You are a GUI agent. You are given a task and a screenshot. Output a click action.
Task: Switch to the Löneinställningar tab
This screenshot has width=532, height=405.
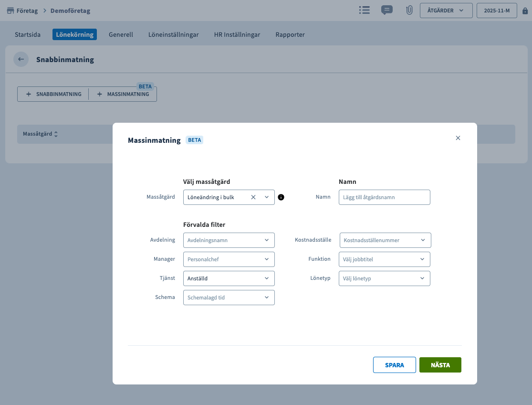(x=173, y=34)
